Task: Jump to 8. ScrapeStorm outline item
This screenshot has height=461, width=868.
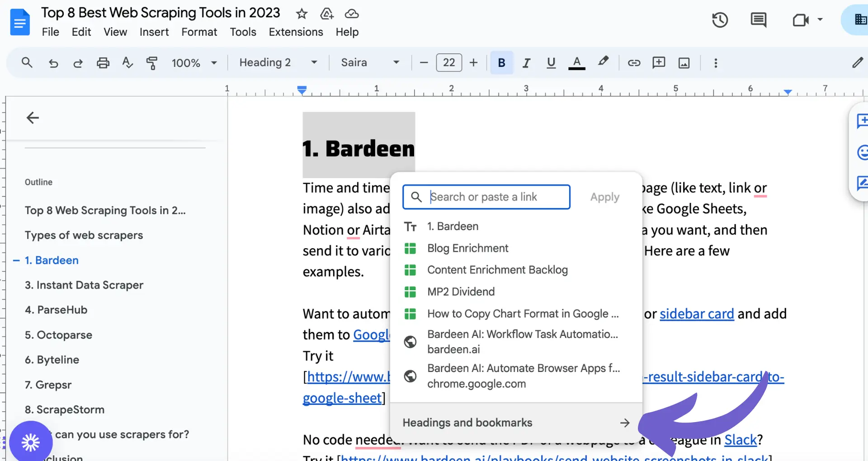Action: 65,409
